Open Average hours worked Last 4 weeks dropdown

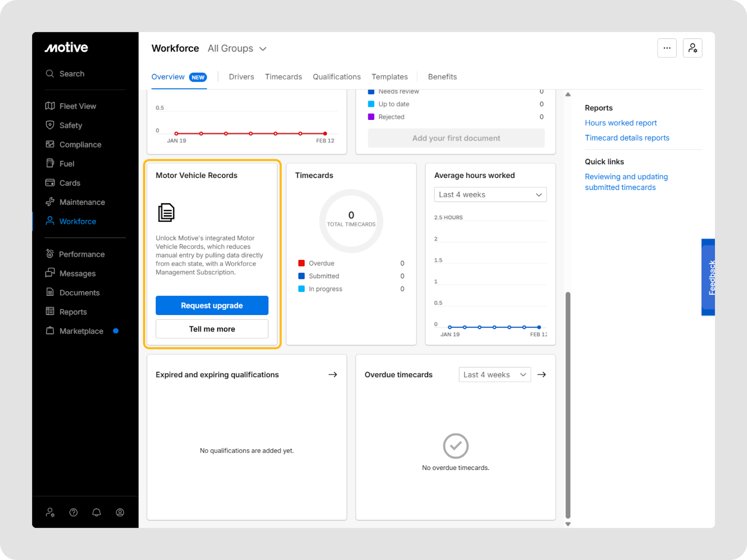pyautogui.click(x=490, y=195)
